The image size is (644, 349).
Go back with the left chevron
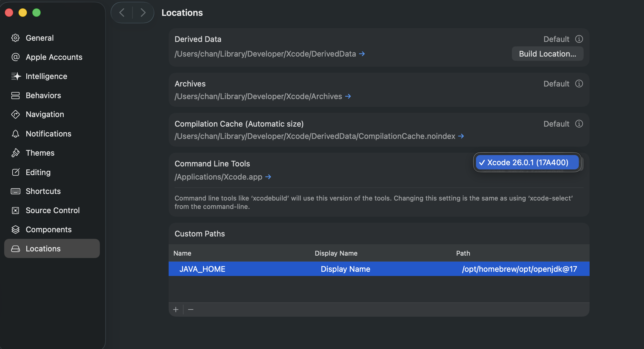point(122,13)
